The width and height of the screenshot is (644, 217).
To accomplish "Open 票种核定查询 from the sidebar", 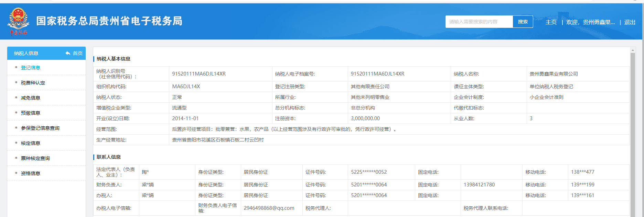I will pos(35,158).
